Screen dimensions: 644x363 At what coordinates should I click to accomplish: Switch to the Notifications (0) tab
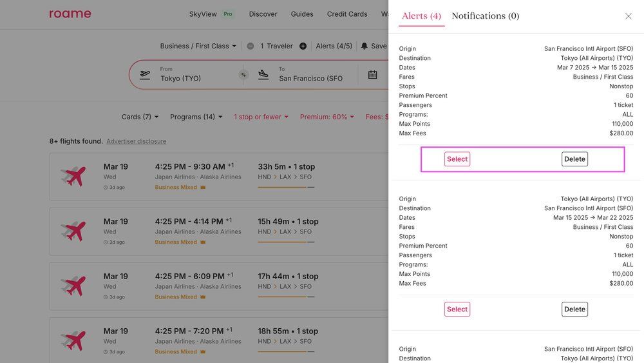(485, 16)
